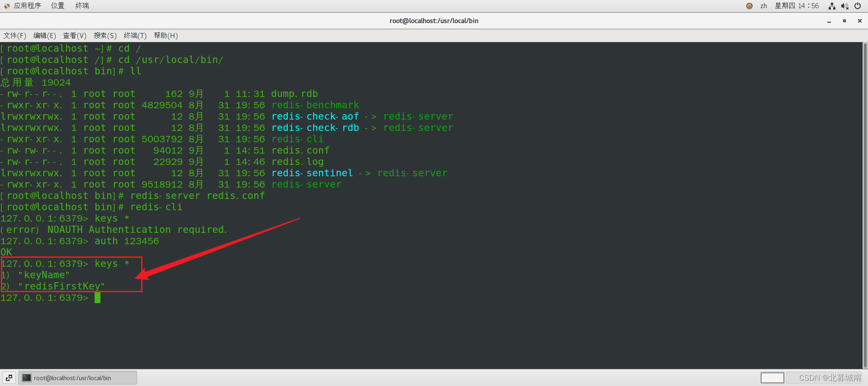This screenshot has height=386, width=868.
Task: Click the 总用量 19024 line
Action: 36,82
